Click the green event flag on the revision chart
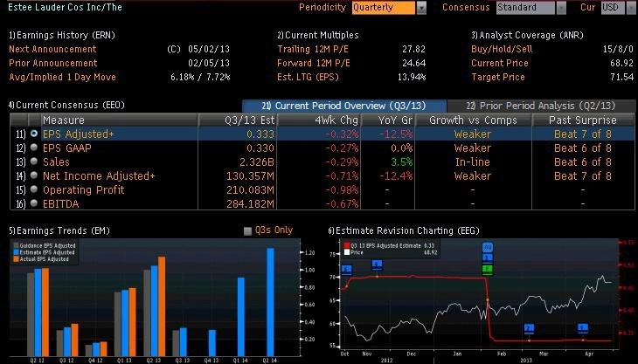This screenshot has width=638, height=364. click(x=488, y=269)
